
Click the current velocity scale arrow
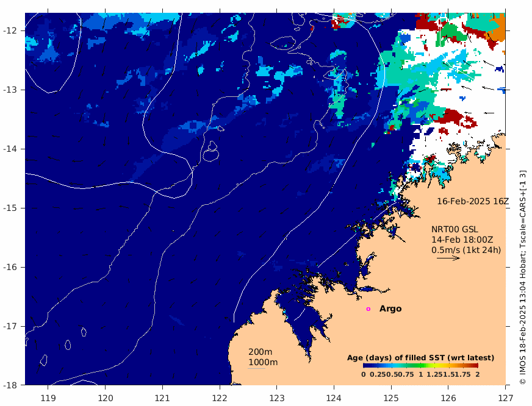click(448, 258)
